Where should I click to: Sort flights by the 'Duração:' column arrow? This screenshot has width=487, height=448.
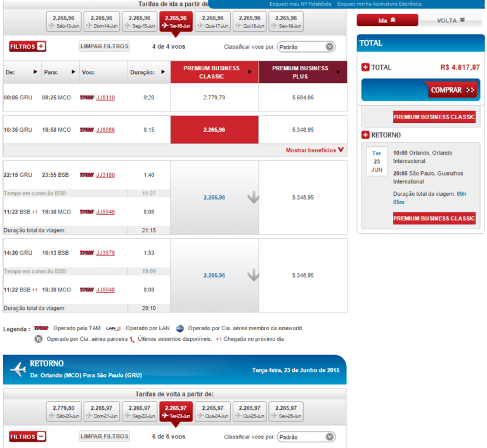click(x=163, y=72)
